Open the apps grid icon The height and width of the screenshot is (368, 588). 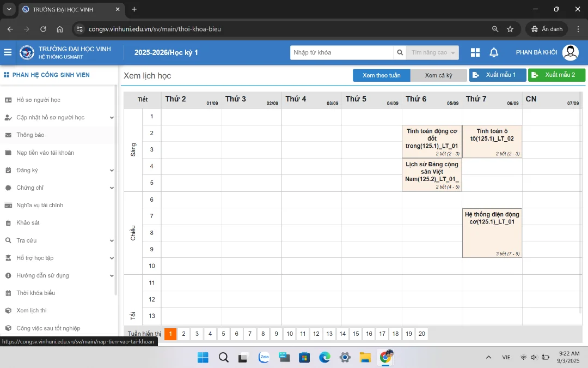point(475,52)
